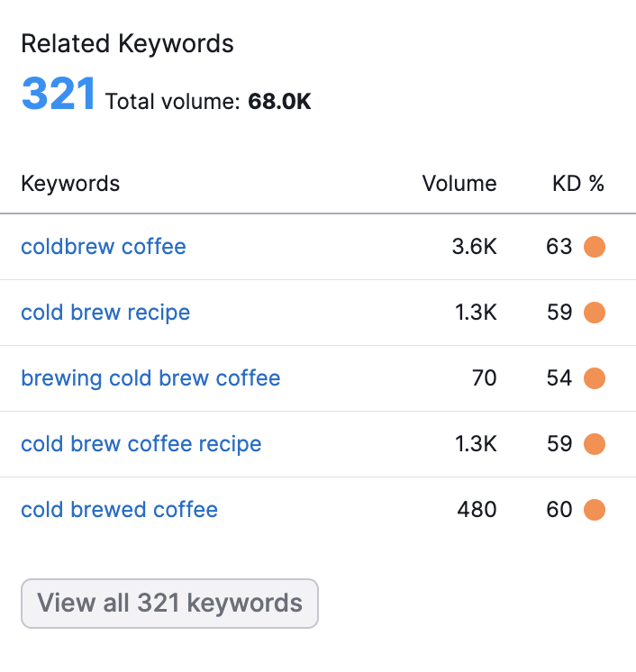
Task: Click the Keywords column header
Action: [70, 184]
